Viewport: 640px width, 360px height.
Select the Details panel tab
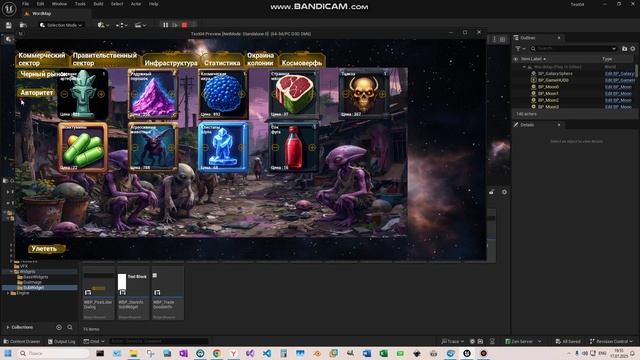pos(538,125)
